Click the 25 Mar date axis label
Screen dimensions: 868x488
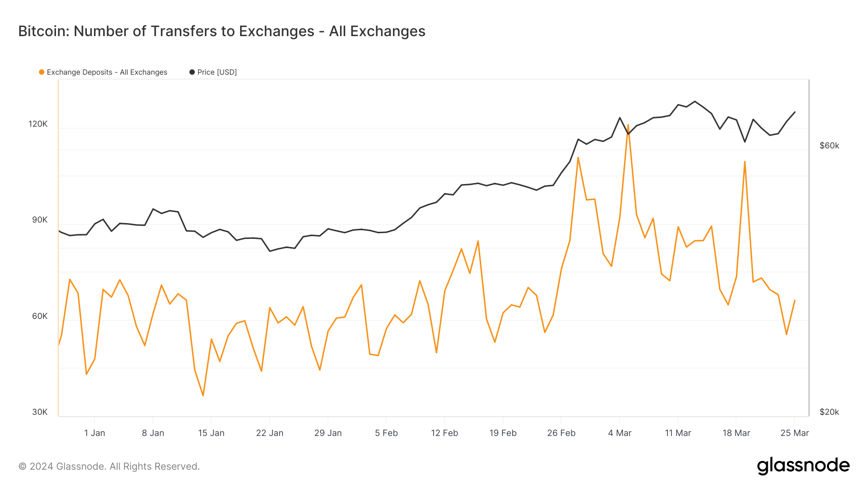click(x=795, y=433)
